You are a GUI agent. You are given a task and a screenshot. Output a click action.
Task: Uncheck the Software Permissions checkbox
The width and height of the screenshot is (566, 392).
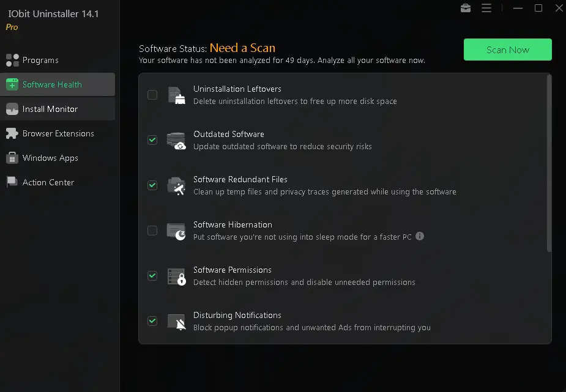pyautogui.click(x=152, y=276)
